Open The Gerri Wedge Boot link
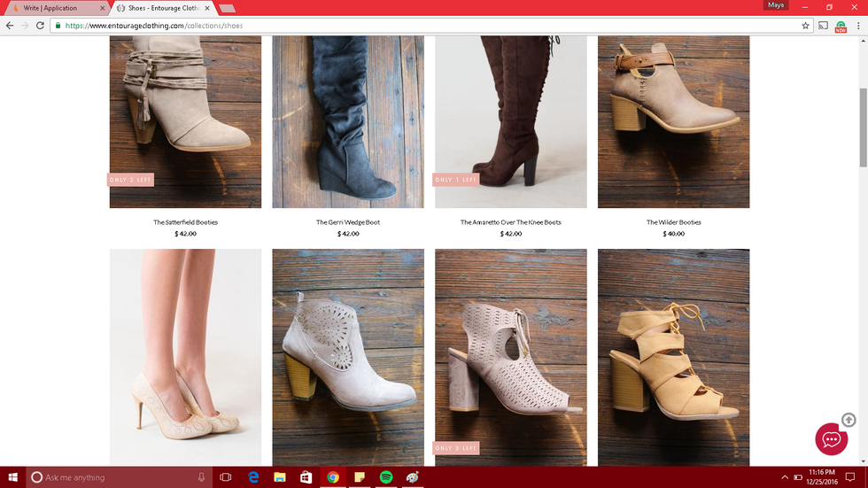This screenshot has height=488, width=868. pyautogui.click(x=347, y=222)
